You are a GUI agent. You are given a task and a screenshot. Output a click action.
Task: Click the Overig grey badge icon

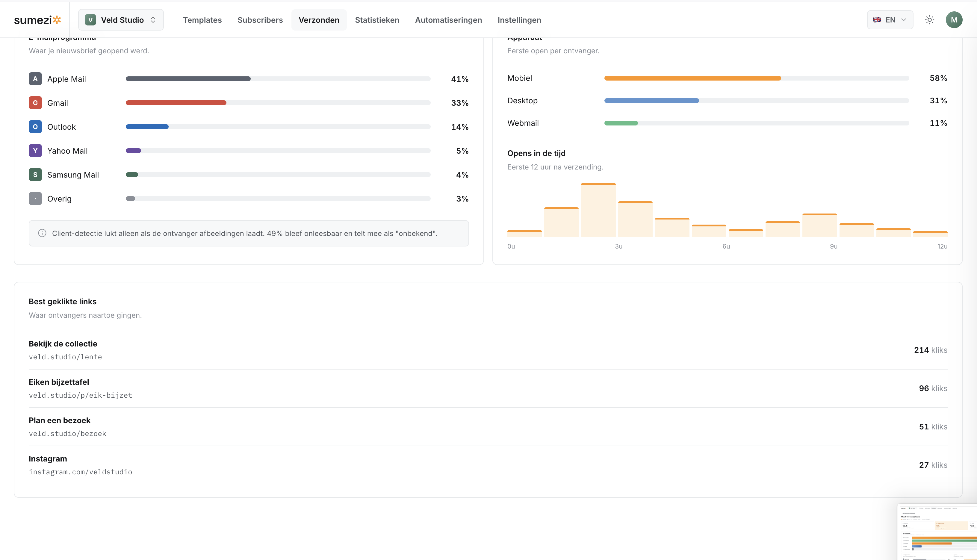(x=35, y=199)
